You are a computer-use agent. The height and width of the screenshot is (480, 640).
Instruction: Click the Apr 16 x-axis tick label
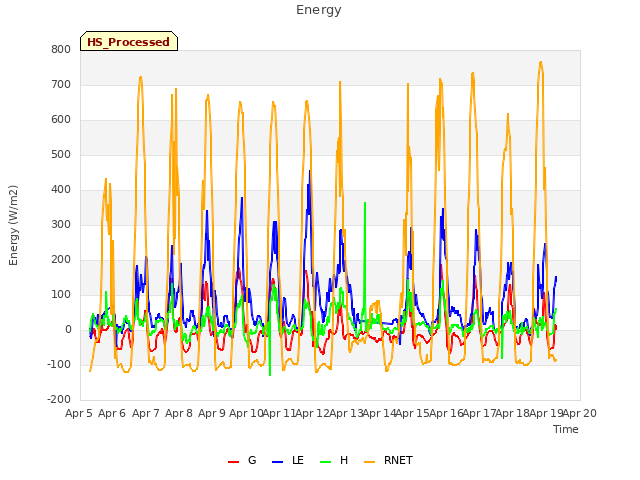coord(446,413)
